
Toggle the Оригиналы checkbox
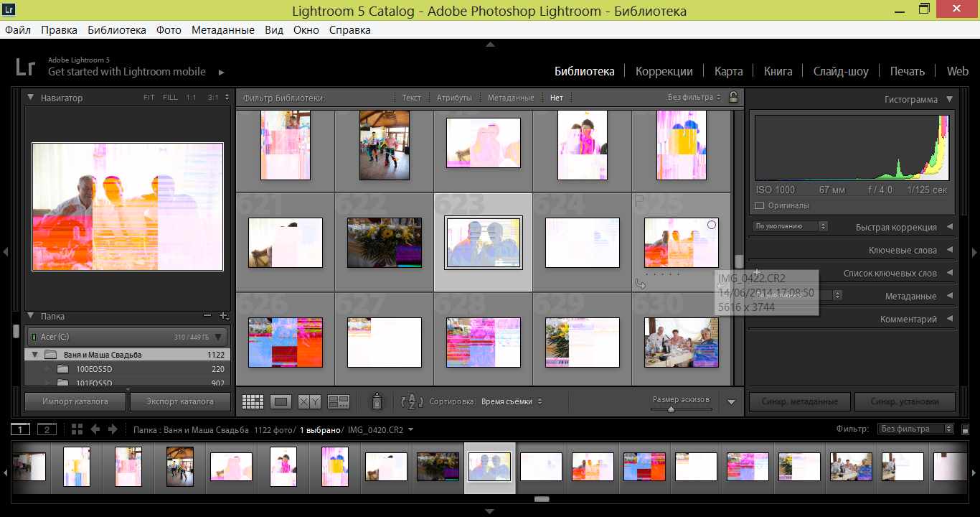760,206
